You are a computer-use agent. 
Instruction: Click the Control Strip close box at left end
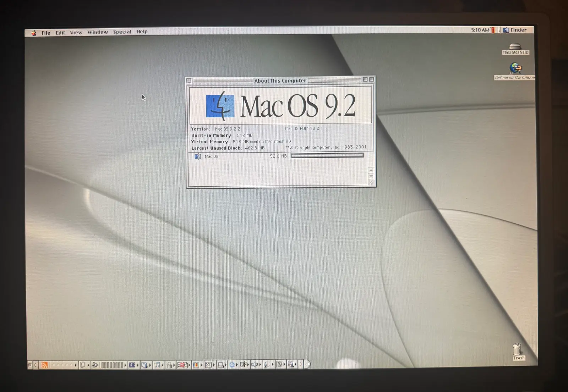(30, 365)
